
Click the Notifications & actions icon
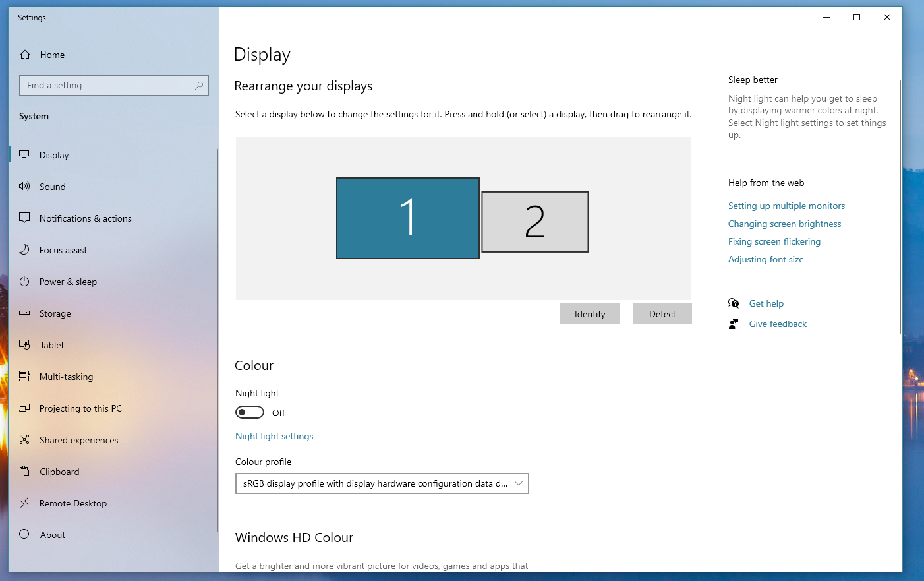pyautogui.click(x=24, y=218)
